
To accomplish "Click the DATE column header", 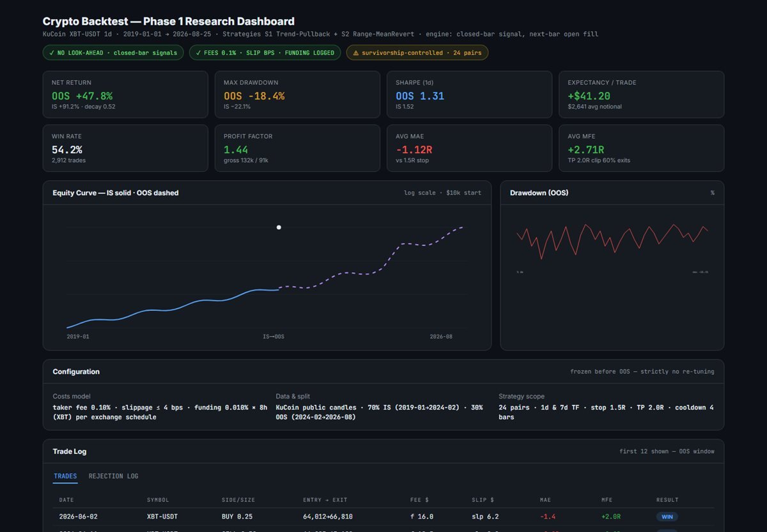I will [66, 500].
